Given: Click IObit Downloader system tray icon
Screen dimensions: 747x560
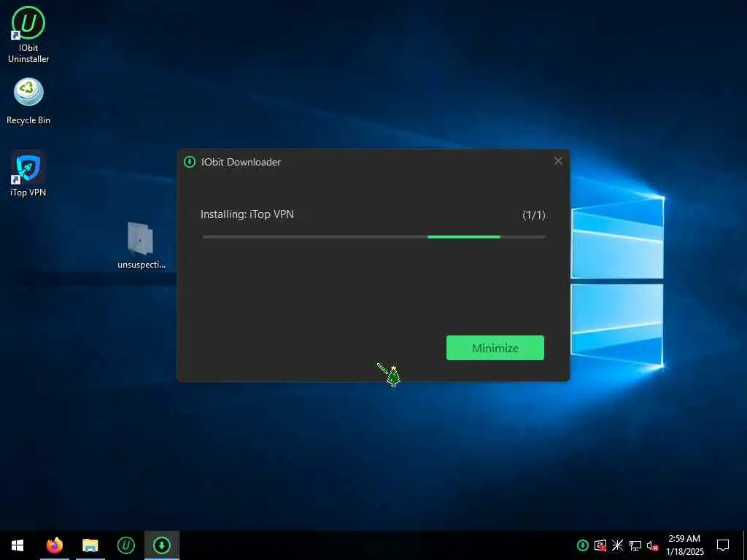Looking at the screenshot, I should [x=582, y=545].
